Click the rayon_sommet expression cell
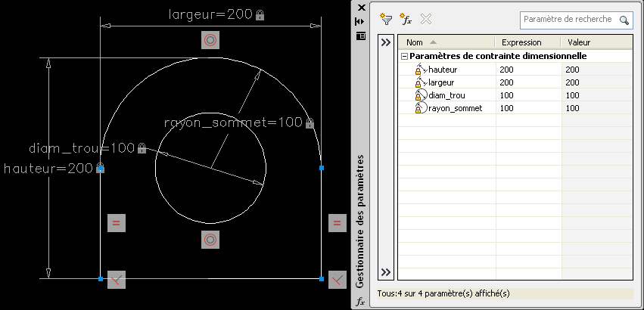This screenshot has width=644, height=310. coord(527,108)
